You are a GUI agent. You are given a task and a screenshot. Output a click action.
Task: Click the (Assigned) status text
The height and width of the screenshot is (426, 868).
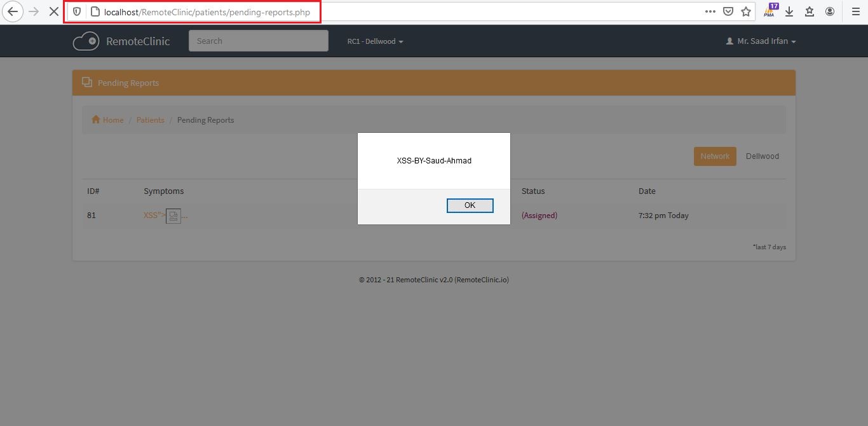coord(539,216)
